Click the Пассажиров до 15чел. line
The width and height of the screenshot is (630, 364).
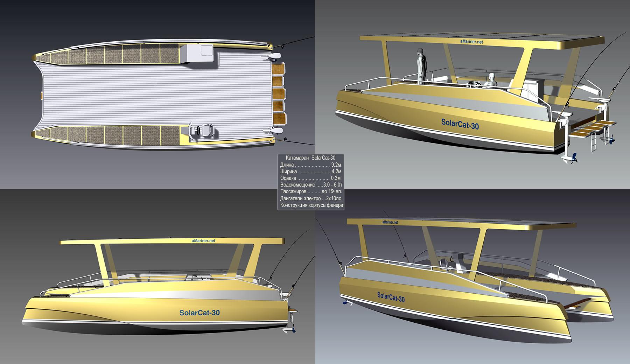pos(310,191)
